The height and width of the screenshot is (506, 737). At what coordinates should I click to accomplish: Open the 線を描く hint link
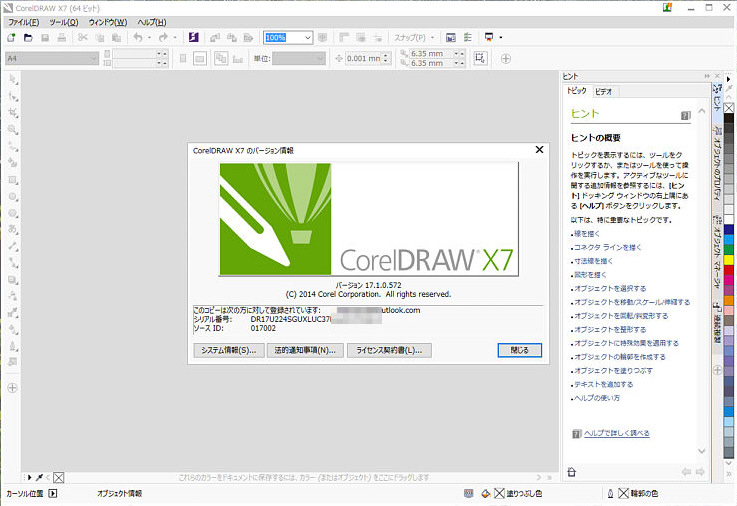(x=587, y=234)
